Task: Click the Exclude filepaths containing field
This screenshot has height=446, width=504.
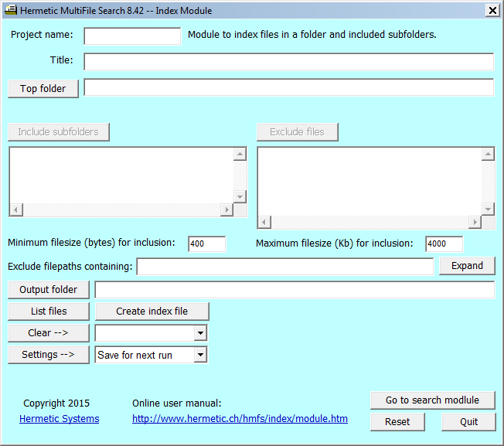Action: pyautogui.click(x=285, y=267)
